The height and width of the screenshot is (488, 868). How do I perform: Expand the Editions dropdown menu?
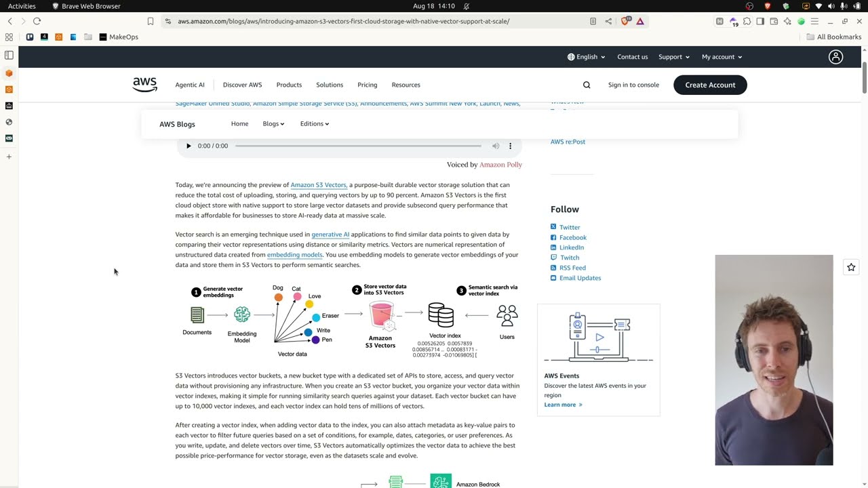click(x=315, y=124)
